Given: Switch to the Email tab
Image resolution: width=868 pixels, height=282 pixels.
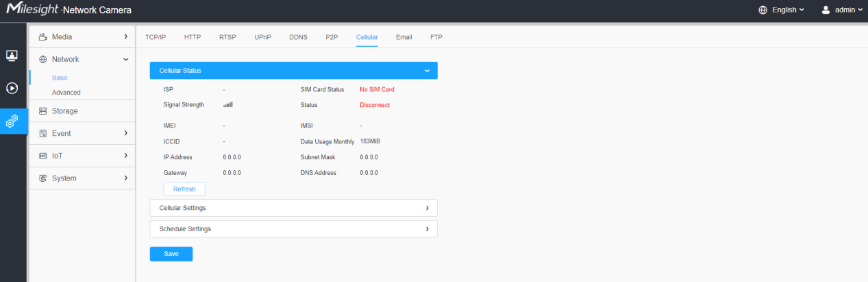Looking at the screenshot, I should click(x=404, y=37).
